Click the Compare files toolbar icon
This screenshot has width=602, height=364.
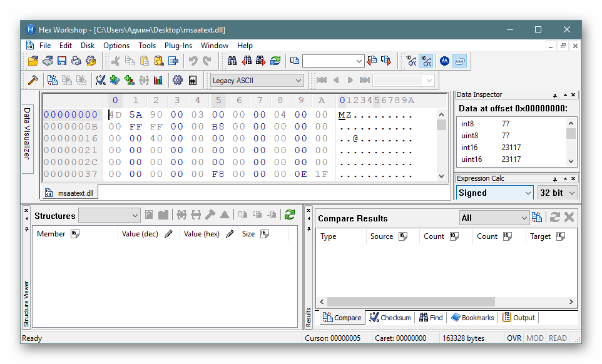click(52, 80)
